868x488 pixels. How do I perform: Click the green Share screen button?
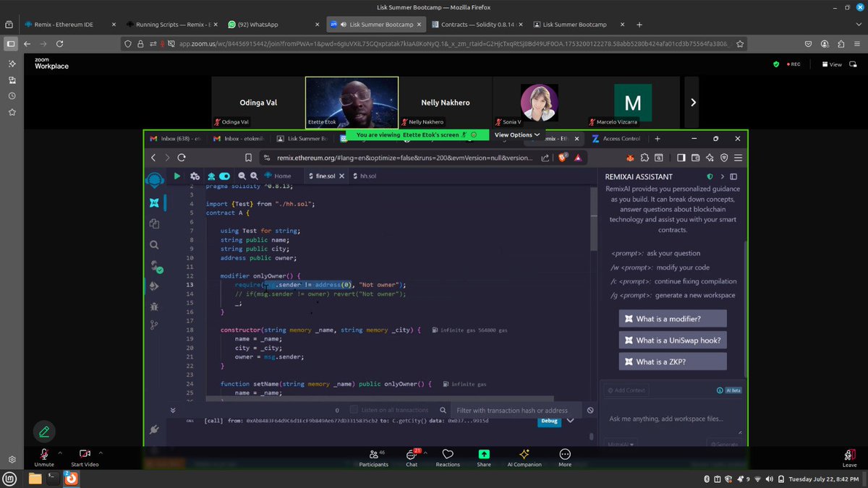click(484, 458)
